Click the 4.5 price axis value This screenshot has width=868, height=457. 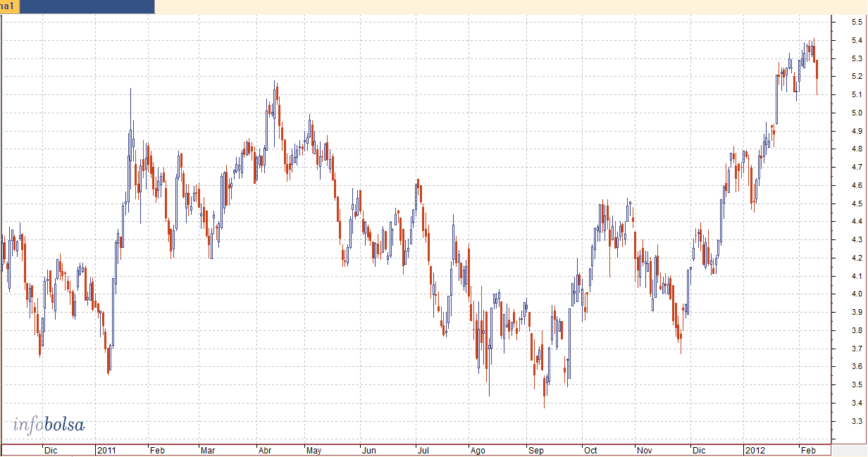click(857, 204)
